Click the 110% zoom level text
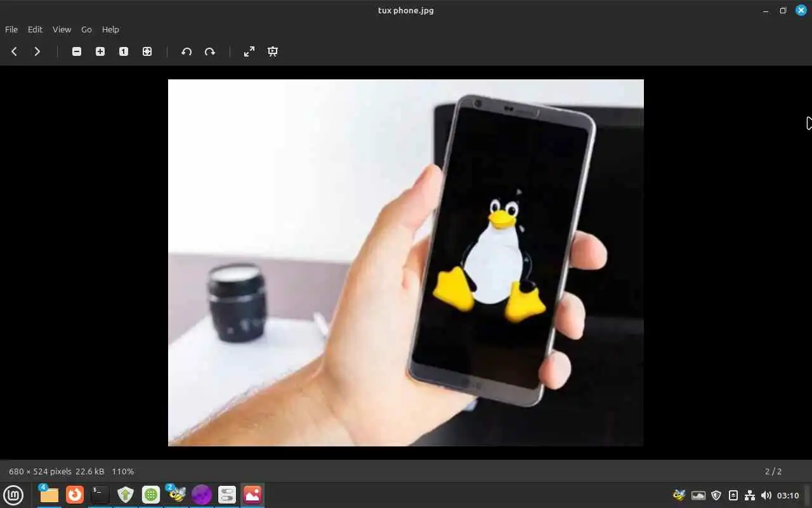Viewport: 812px width, 508px height. (x=123, y=471)
